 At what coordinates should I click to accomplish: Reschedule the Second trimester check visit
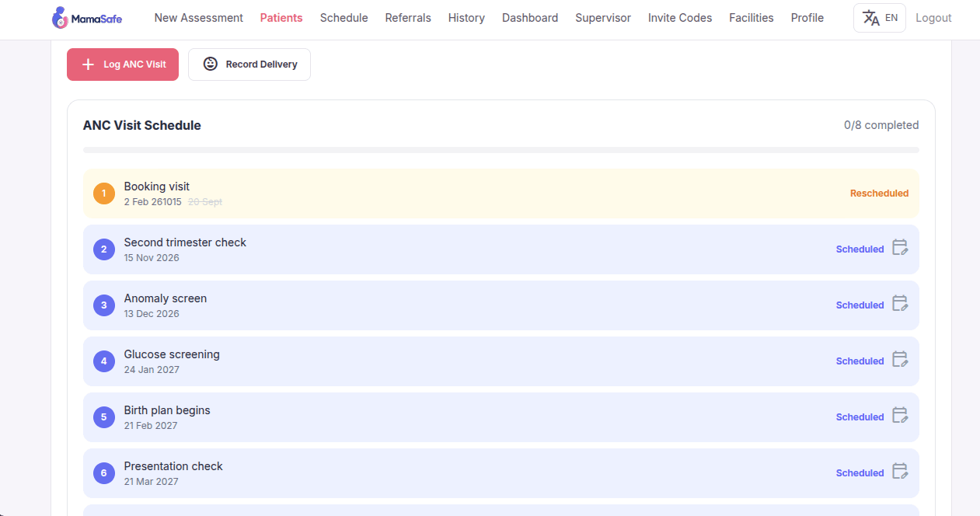pyautogui.click(x=900, y=248)
